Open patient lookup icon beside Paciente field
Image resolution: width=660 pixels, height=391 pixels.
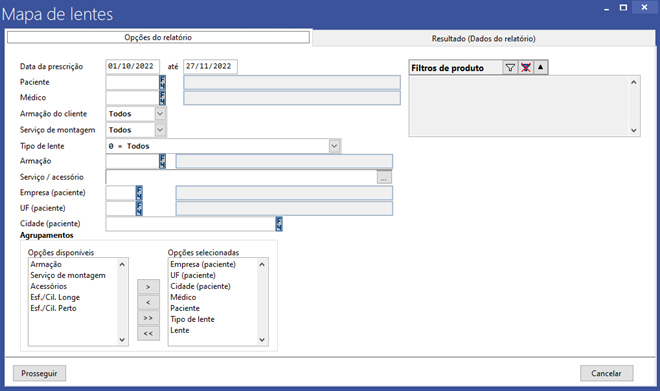click(162, 82)
